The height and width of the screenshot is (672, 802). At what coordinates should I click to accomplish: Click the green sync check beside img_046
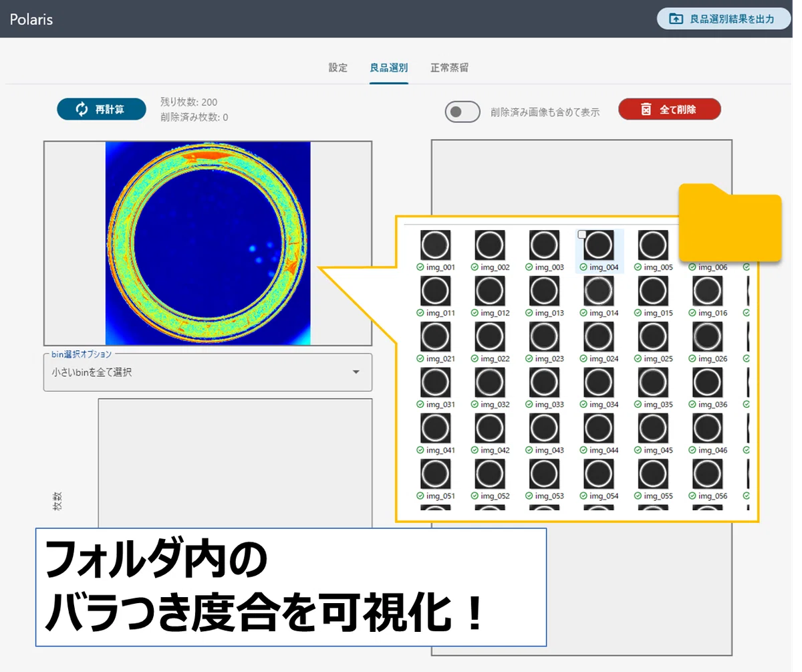(692, 451)
